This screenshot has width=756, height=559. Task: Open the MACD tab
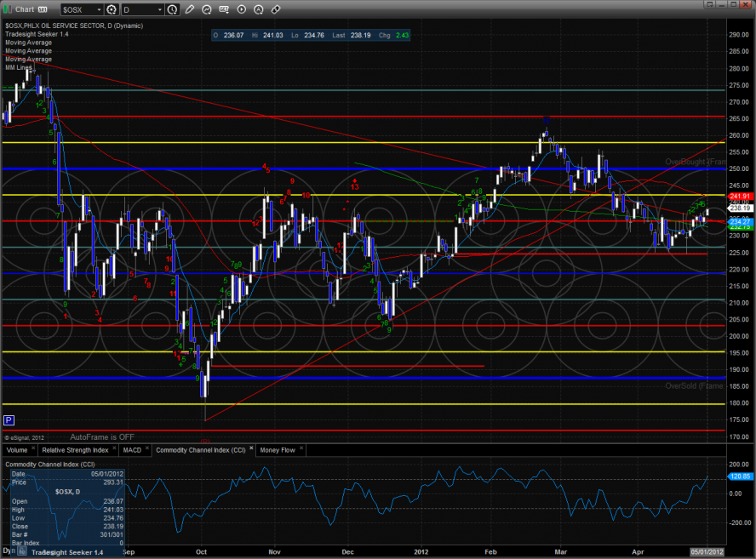click(x=132, y=449)
